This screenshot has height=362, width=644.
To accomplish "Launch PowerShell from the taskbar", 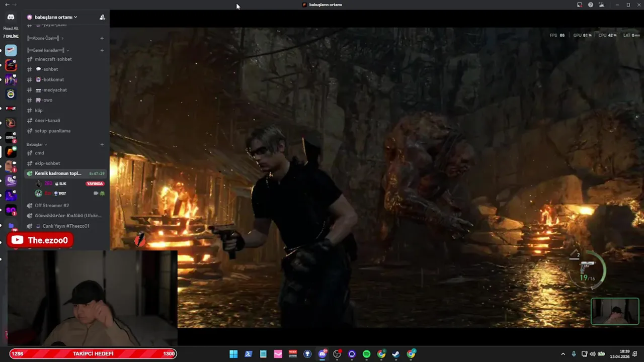I will pos(248,354).
